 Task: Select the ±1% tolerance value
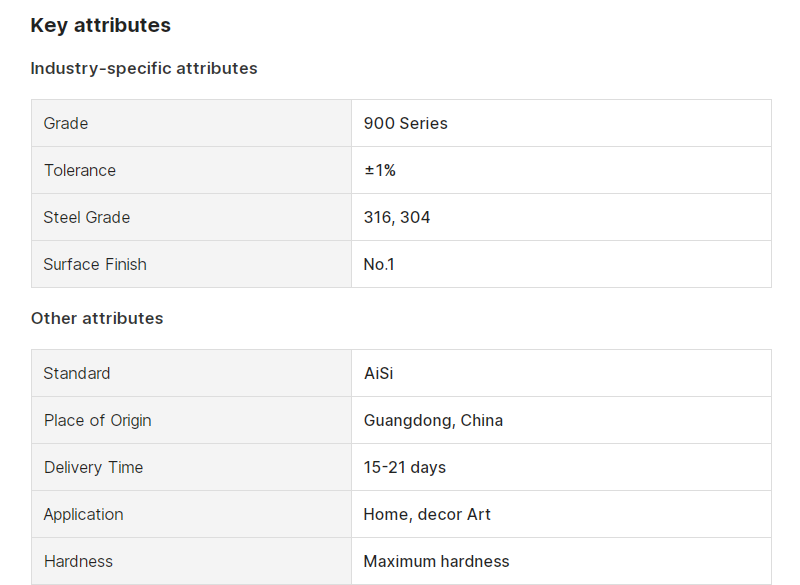pos(380,170)
